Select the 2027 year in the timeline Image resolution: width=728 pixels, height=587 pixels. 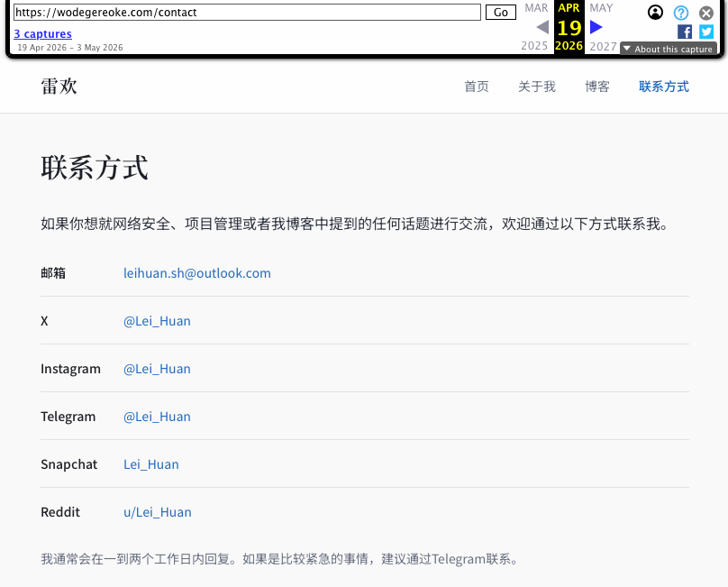tap(603, 46)
